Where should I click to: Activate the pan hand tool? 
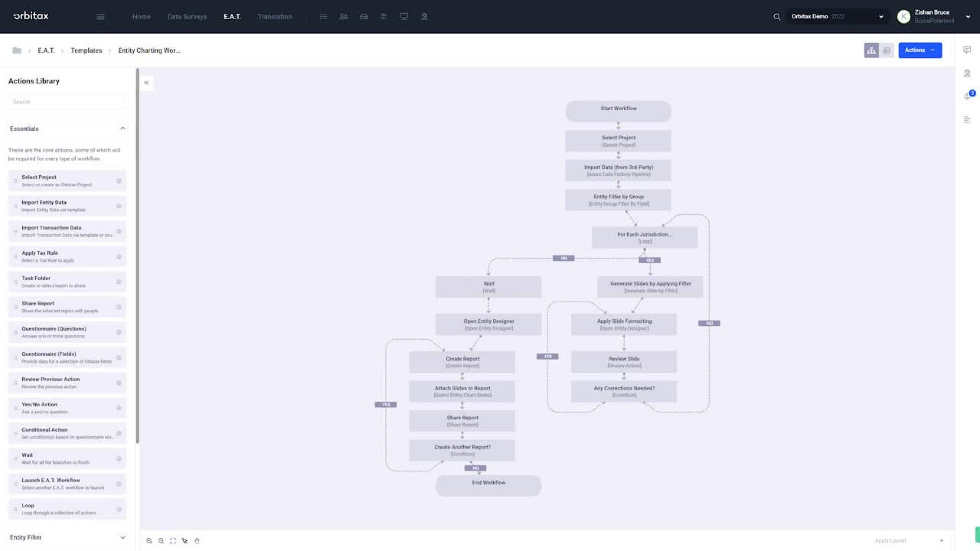point(197,541)
